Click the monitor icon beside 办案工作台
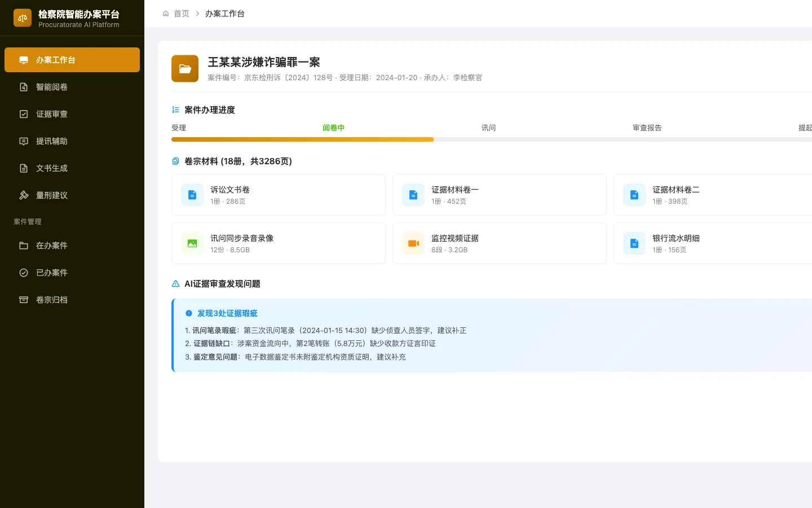 click(24, 60)
